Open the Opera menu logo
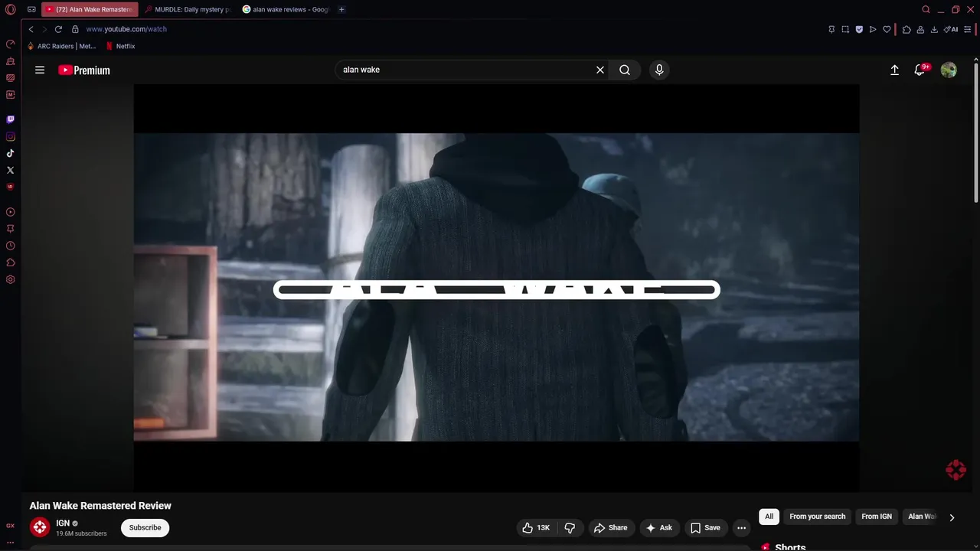The width and height of the screenshot is (980, 551). pyautogui.click(x=10, y=10)
